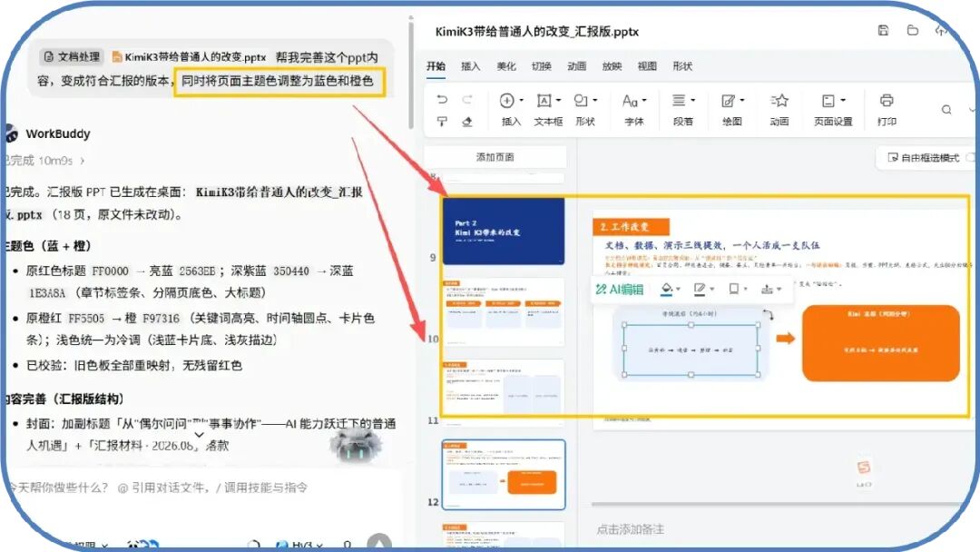Click the 打印 printer icon

click(887, 100)
